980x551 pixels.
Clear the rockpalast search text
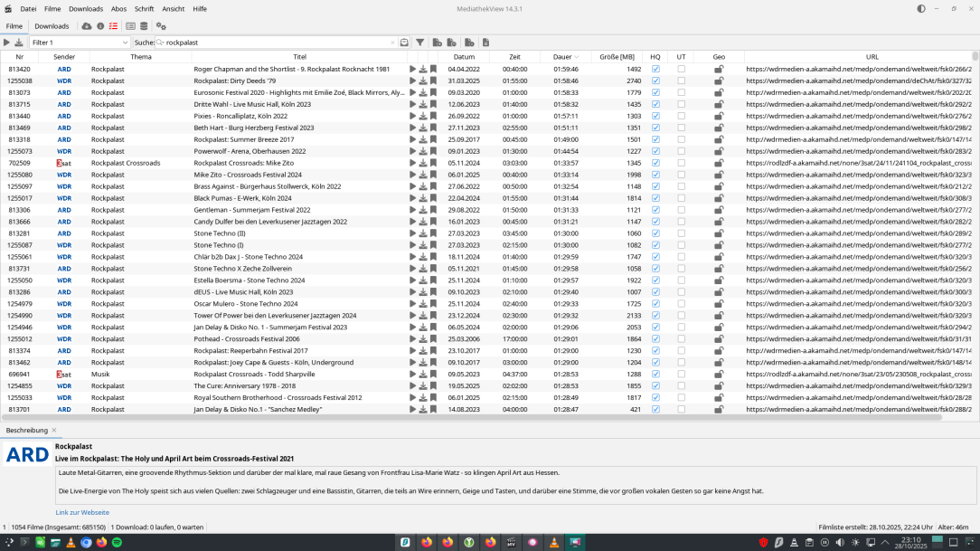(392, 43)
